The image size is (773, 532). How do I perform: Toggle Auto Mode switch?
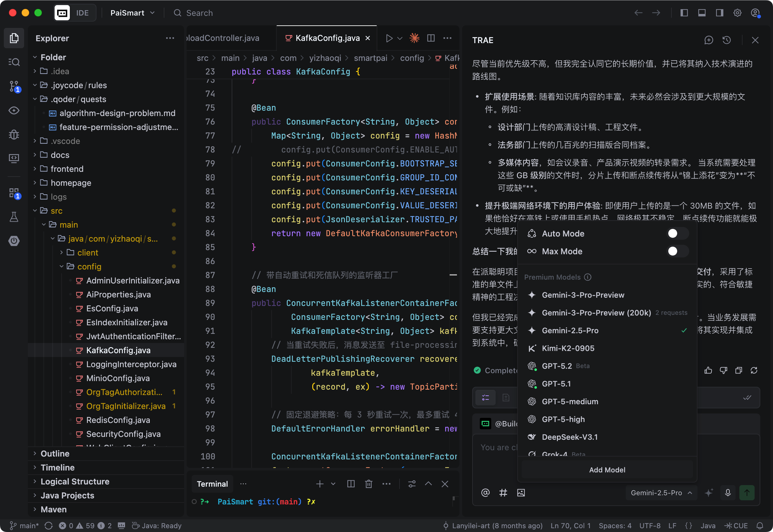point(677,233)
